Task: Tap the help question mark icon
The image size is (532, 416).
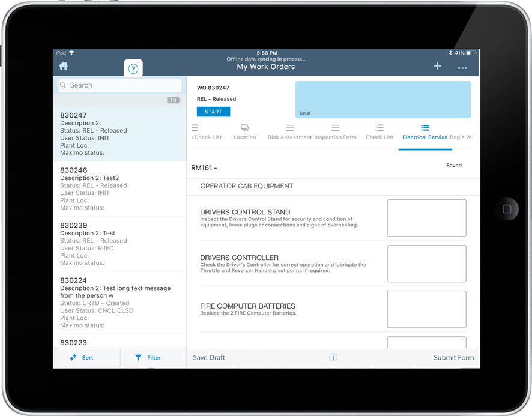Action: [133, 68]
